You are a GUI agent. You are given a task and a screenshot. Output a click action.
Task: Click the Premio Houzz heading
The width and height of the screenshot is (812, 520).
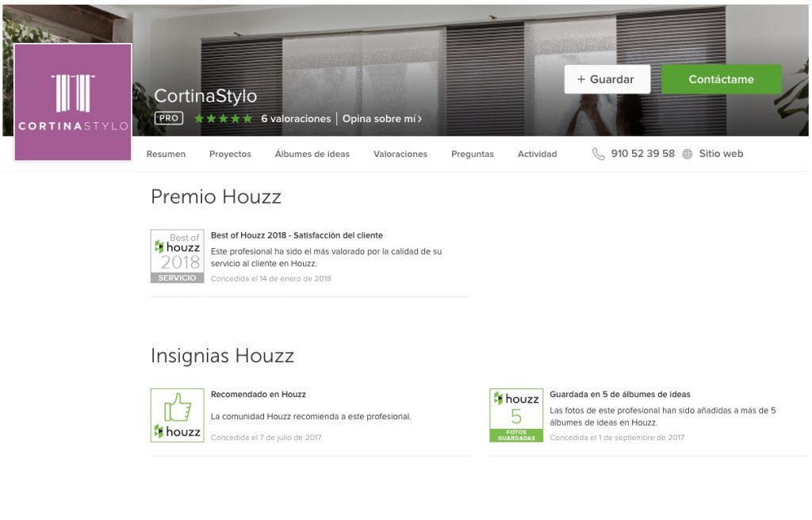click(x=216, y=197)
